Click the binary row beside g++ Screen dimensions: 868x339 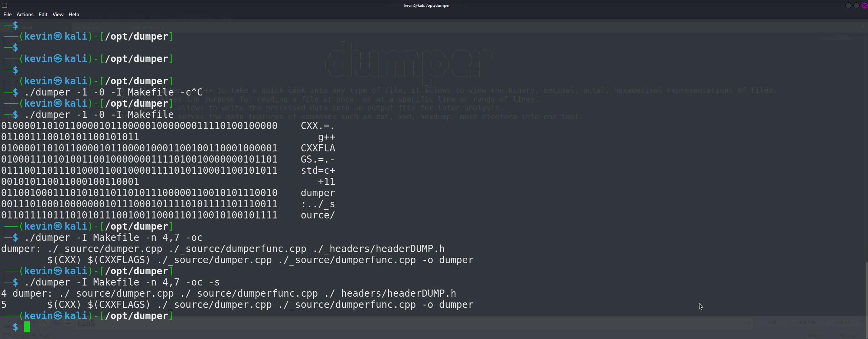click(x=70, y=137)
